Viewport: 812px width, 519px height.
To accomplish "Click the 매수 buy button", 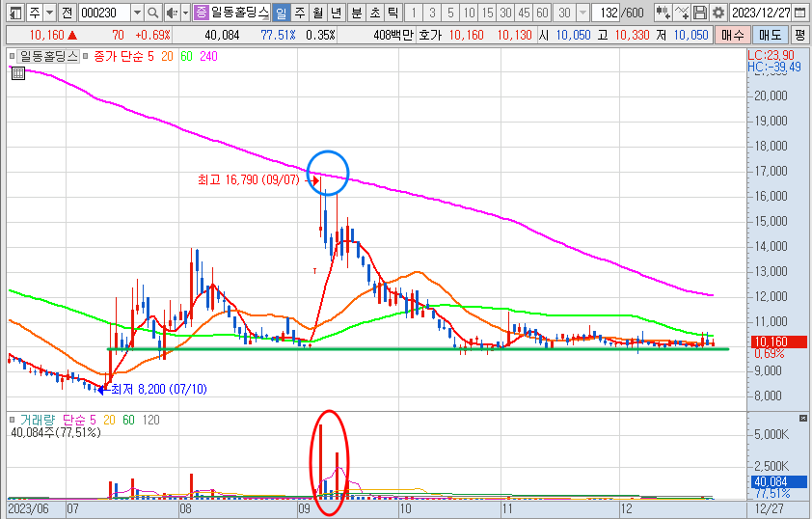I will coord(732,36).
